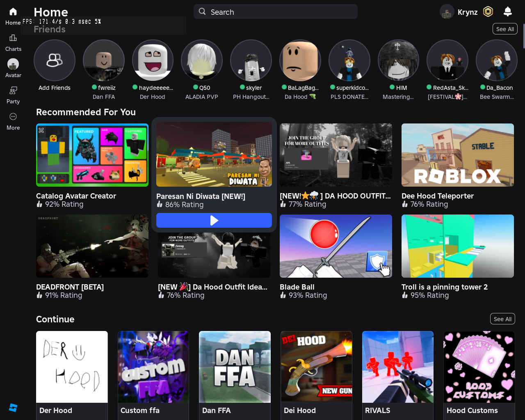The image size is (525, 420).
Task: Open Catalog Avatar Creator thumbnail
Action: click(92, 155)
